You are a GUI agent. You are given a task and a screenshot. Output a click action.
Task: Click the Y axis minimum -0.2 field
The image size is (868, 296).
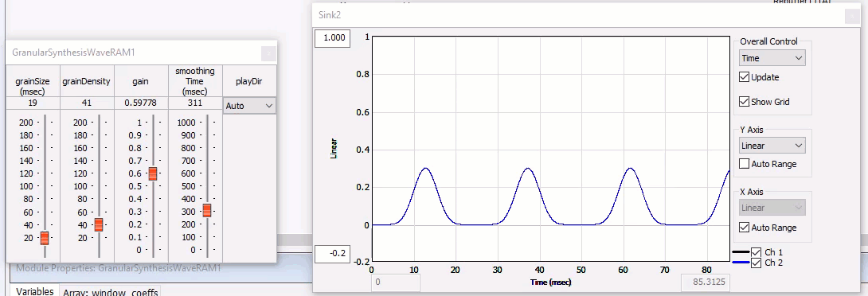click(x=332, y=254)
